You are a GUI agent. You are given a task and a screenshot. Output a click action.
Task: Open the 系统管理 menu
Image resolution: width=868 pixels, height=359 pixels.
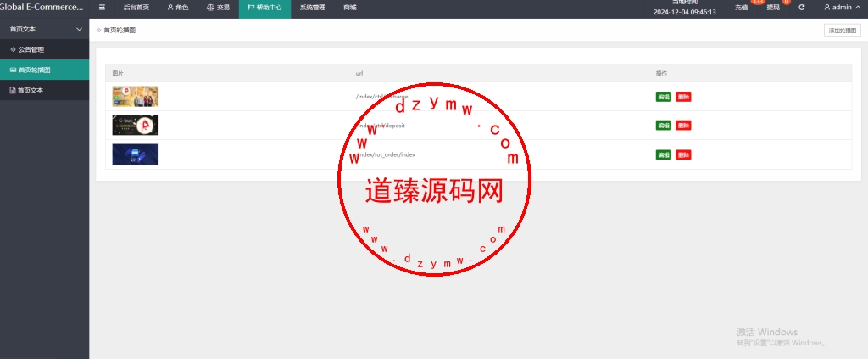click(x=313, y=8)
